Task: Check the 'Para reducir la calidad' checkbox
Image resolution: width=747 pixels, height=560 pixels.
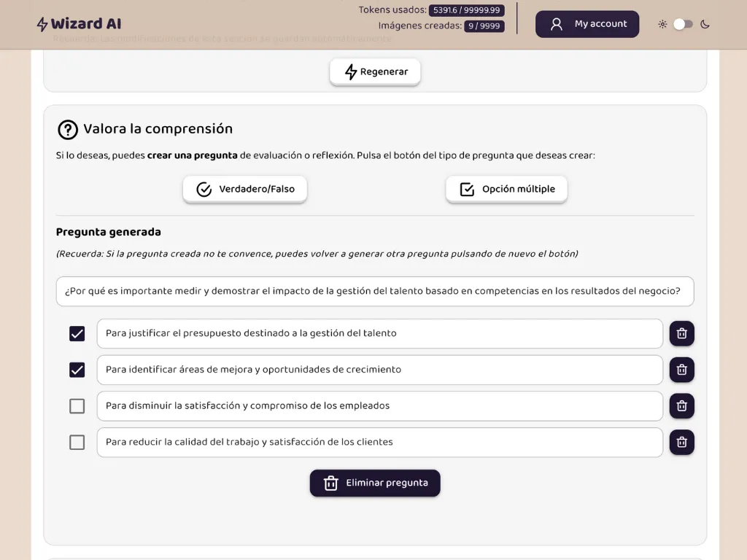Action: click(77, 443)
